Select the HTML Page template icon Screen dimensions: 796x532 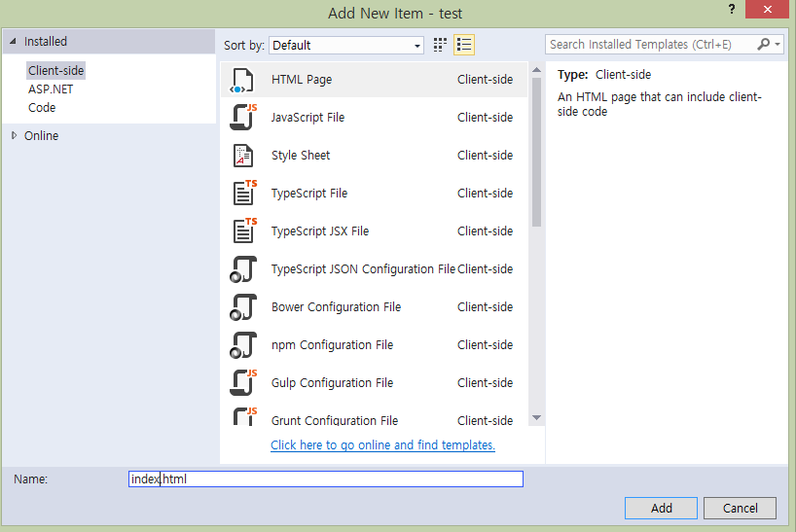(242, 80)
